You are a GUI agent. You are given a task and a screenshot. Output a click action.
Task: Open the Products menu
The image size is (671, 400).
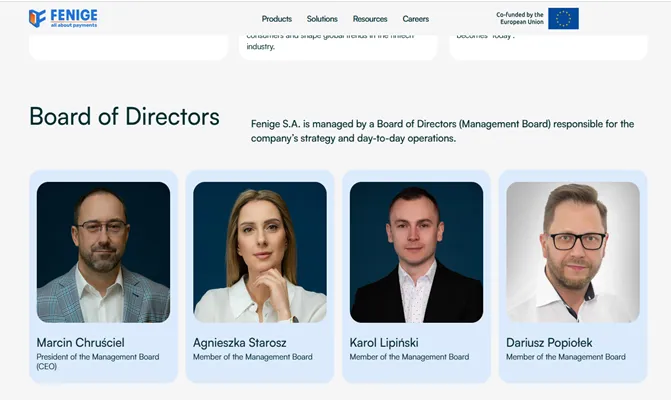[x=277, y=19]
